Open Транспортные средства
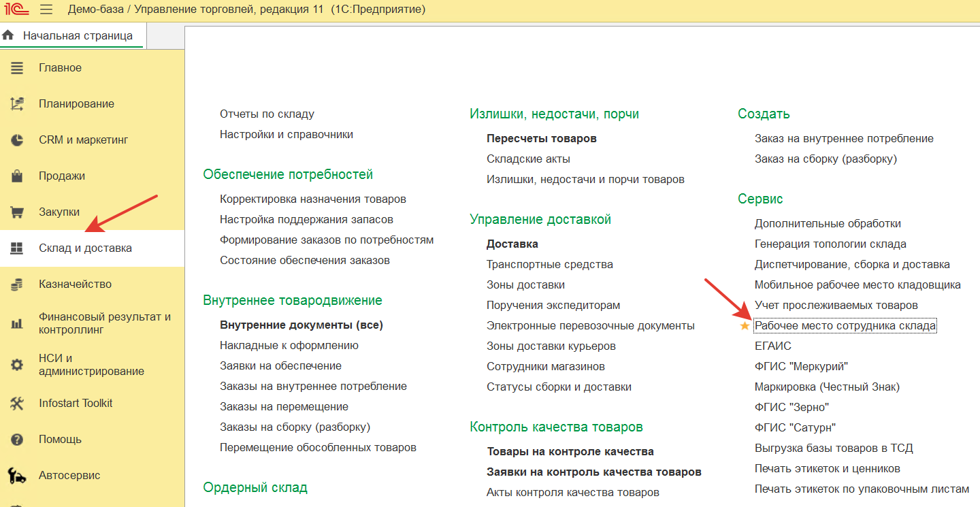This screenshot has width=980, height=507. pos(550,265)
